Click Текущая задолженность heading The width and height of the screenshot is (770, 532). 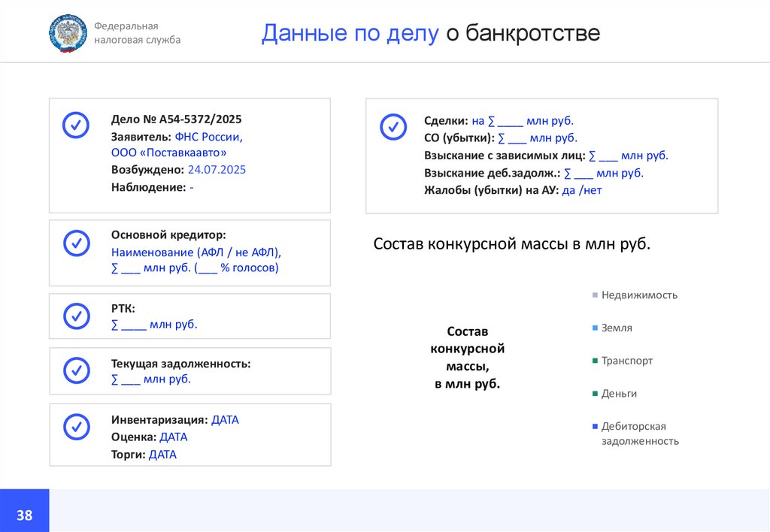(x=180, y=364)
